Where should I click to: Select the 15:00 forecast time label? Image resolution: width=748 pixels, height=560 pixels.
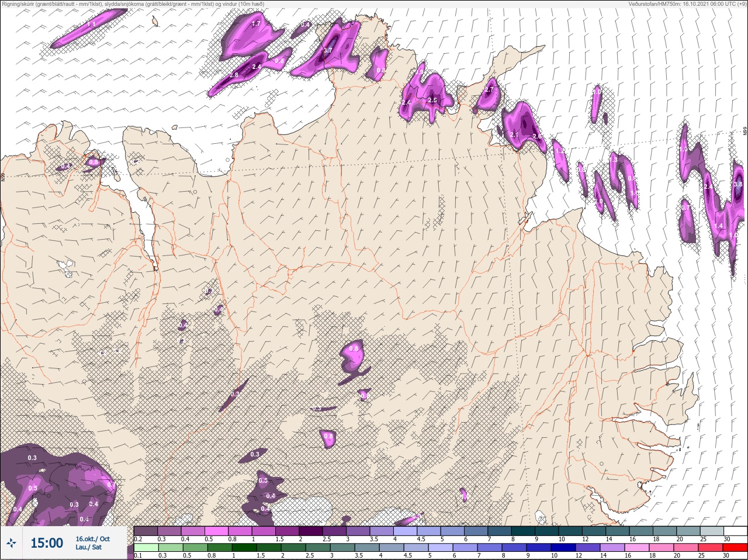point(47,543)
